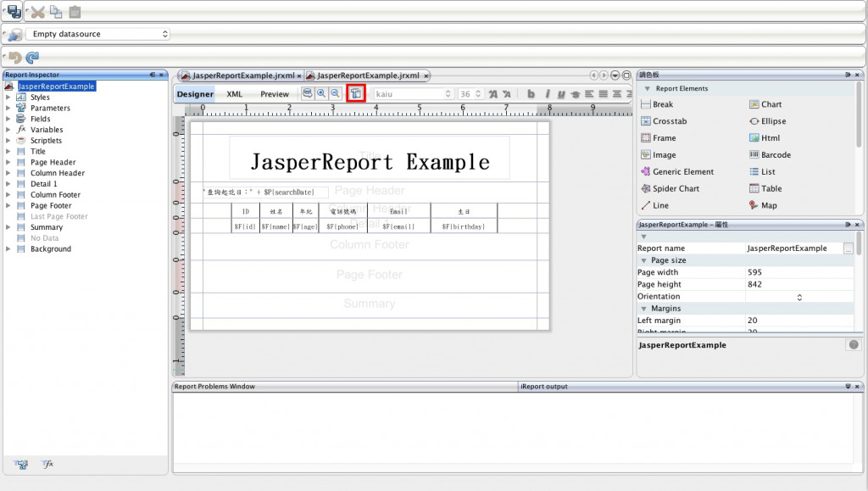Viewport: 868px width, 491px height.
Task: Click the Report name ellipsis button
Action: tap(848, 248)
